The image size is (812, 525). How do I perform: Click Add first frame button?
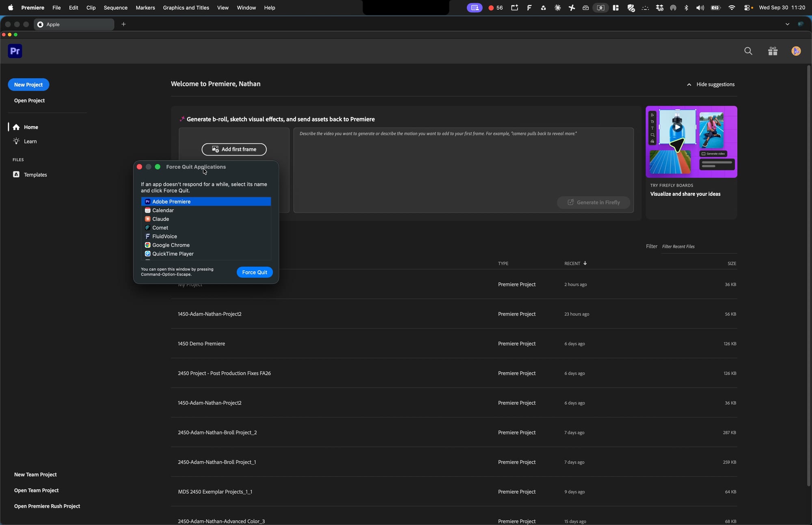[234, 149]
